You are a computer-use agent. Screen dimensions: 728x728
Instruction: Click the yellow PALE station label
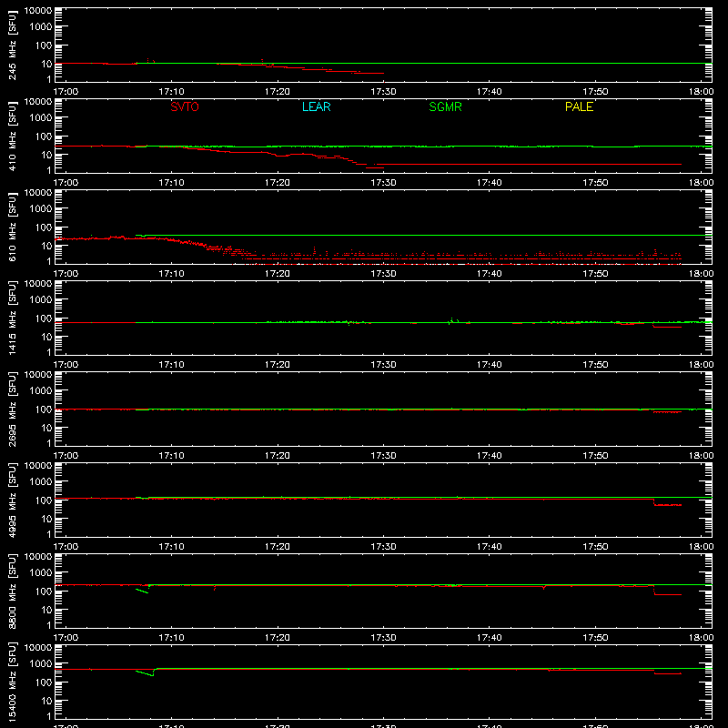[x=579, y=106]
